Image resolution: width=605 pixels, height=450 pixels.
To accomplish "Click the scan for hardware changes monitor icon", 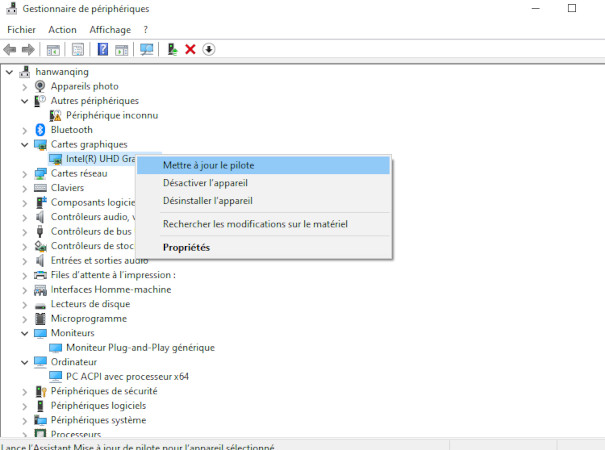I will 147,49.
